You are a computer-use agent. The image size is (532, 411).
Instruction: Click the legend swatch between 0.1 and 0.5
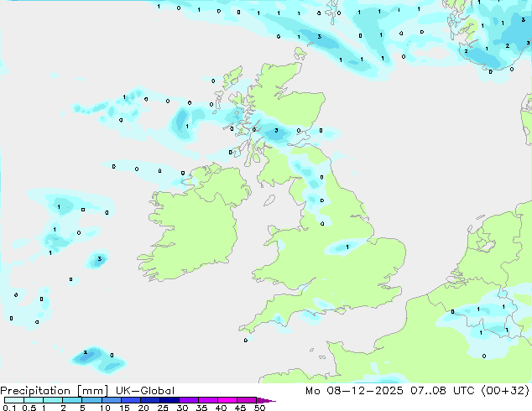click(x=14, y=400)
